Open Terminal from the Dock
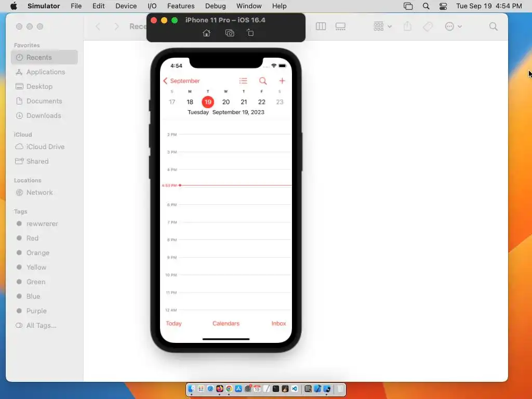 (x=276, y=389)
